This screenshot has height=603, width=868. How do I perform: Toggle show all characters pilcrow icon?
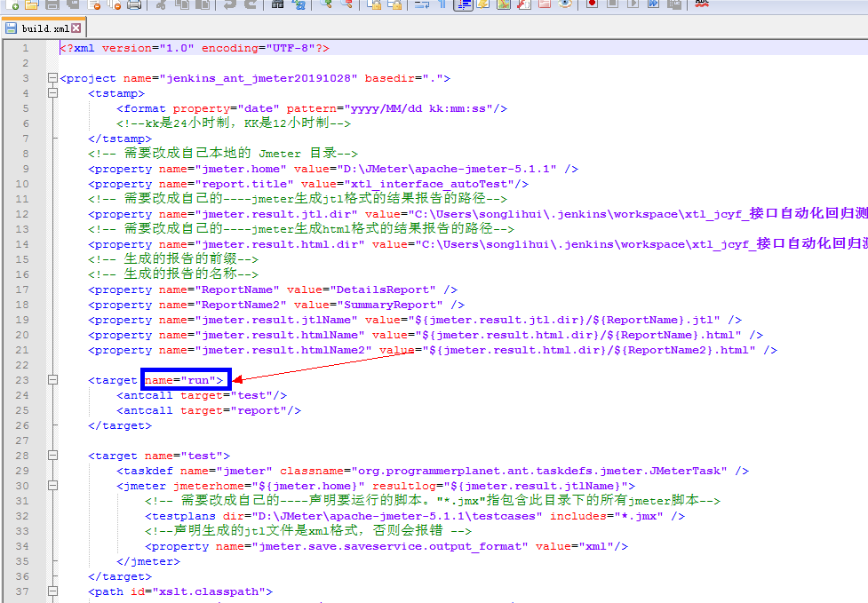click(442, 4)
